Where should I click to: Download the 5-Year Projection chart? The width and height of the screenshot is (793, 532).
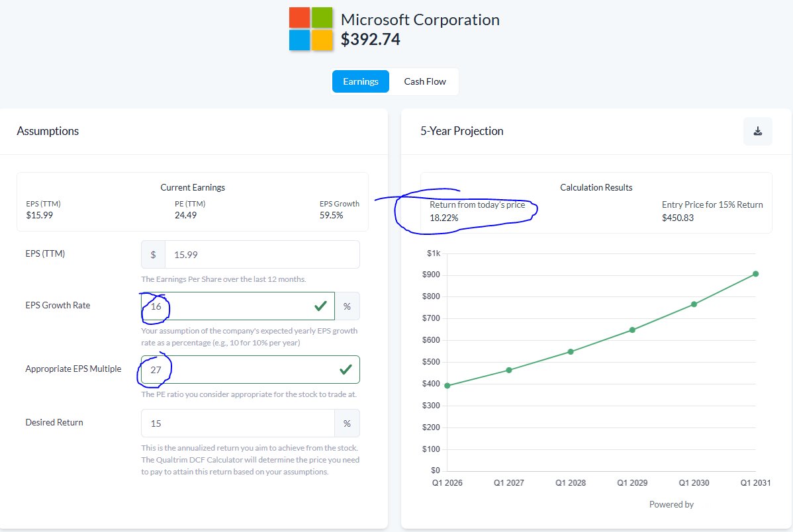[758, 132]
